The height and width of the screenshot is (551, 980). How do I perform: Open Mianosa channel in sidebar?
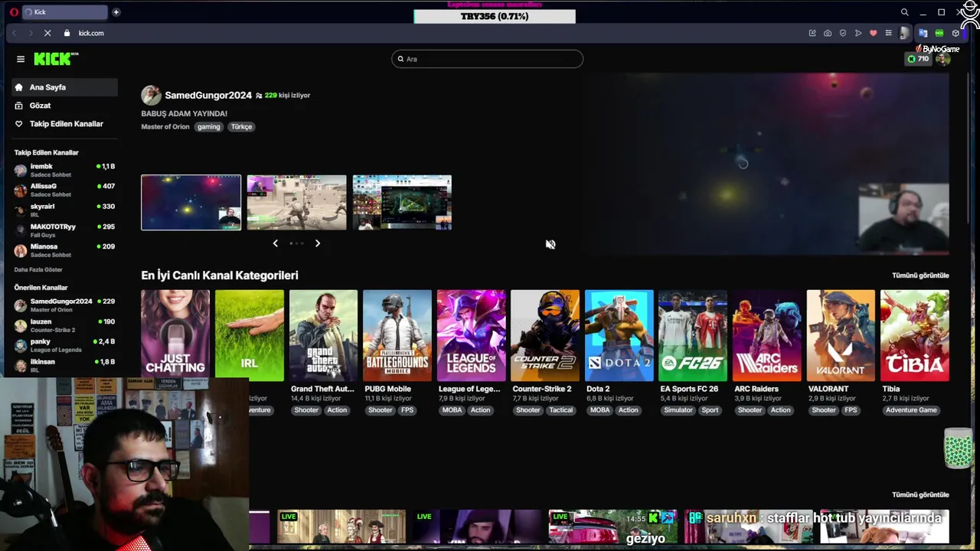64,250
